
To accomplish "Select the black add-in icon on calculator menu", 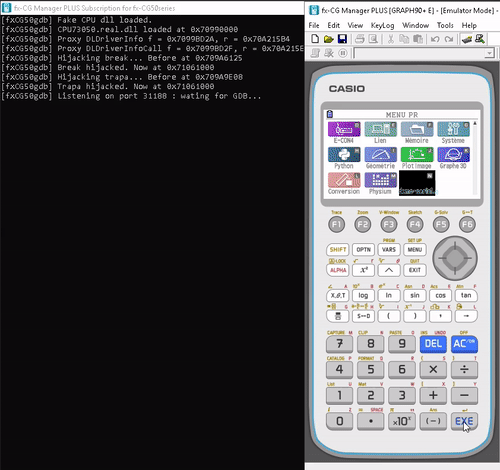I will point(417,183).
